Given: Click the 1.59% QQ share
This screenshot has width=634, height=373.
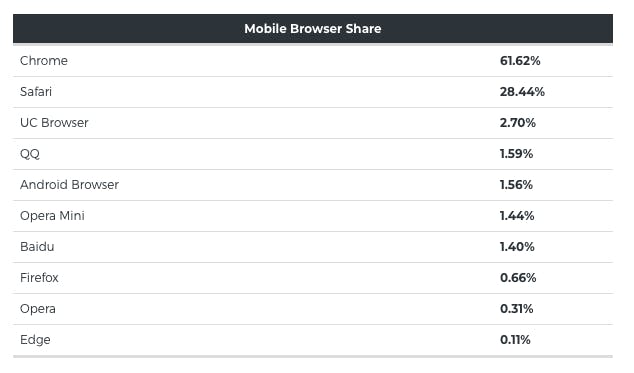Looking at the screenshot, I should tap(516, 154).
